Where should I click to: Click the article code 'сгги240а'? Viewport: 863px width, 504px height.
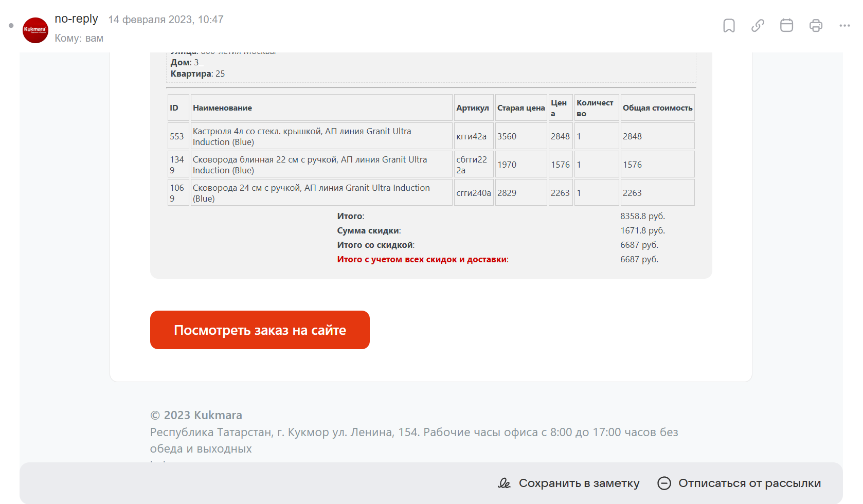pos(473,193)
